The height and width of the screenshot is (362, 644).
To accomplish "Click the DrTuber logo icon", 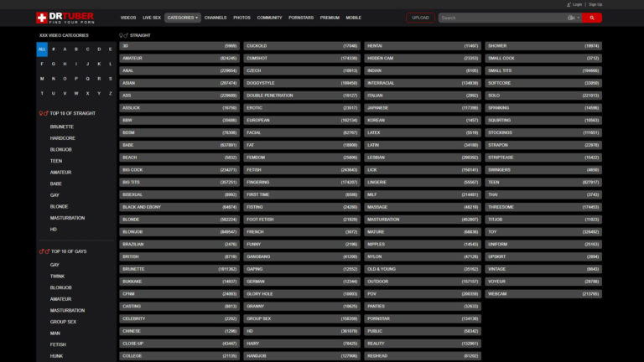I will (42, 17).
